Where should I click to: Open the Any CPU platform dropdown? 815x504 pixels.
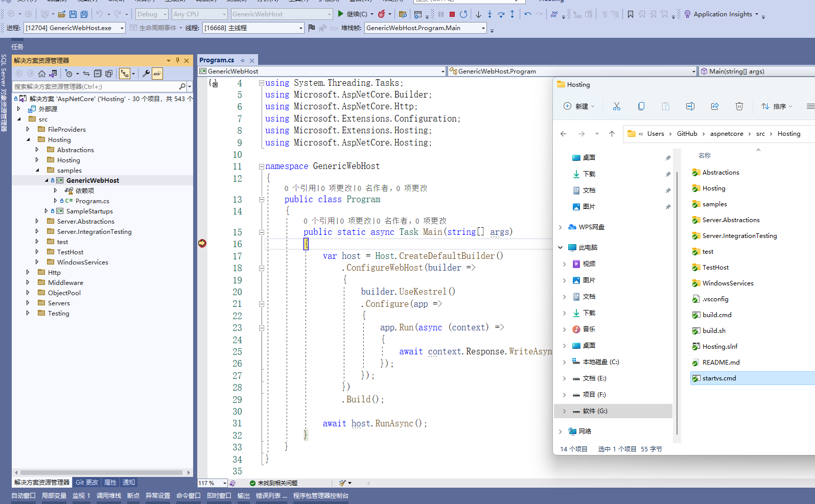(200, 14)
